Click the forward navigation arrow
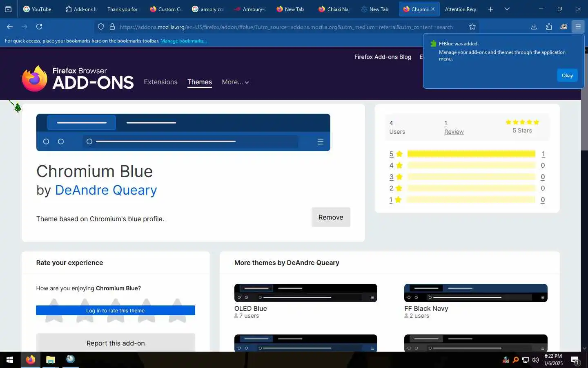 tap(24, 27)
